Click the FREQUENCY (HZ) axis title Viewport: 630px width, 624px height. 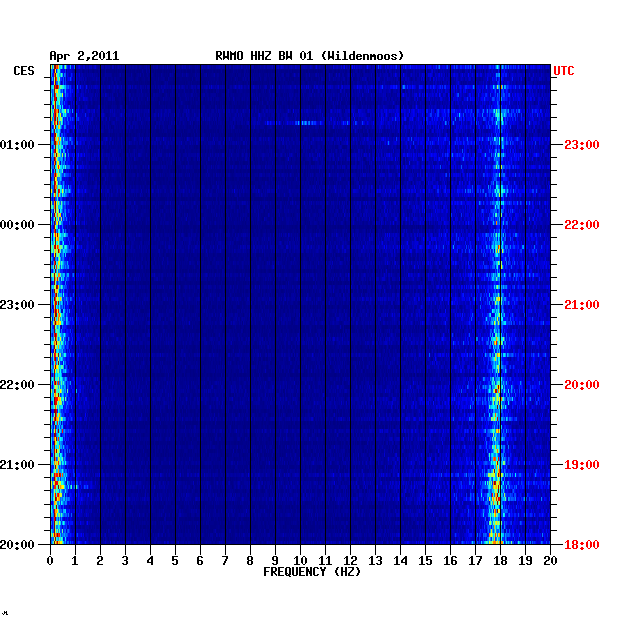312,572
